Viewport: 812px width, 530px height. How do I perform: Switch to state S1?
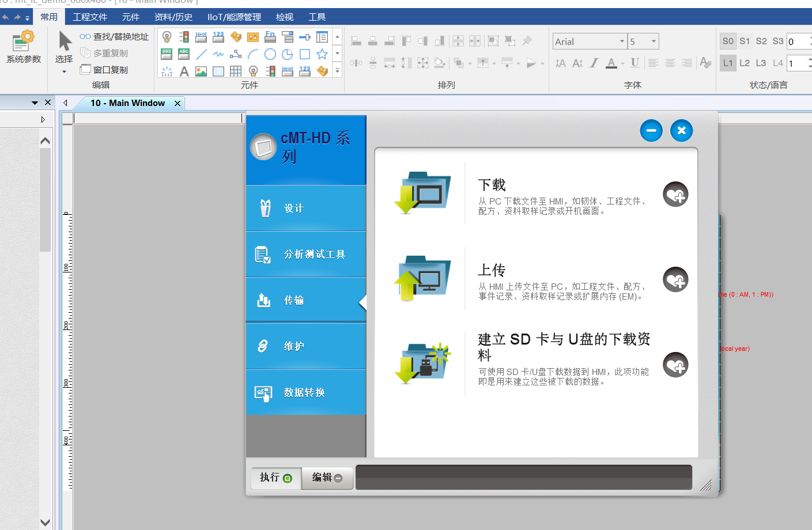[745, 41]
